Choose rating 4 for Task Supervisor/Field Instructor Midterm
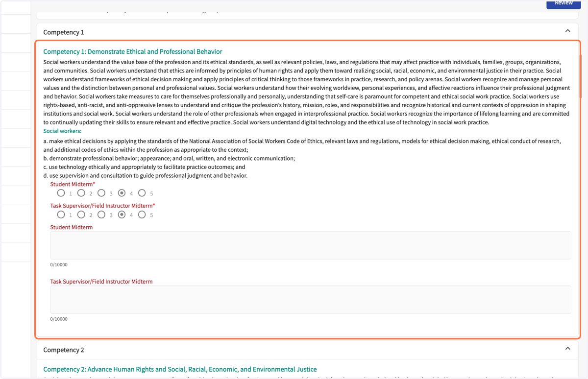Viewport: 588px width, 379px height. point(122,214)
